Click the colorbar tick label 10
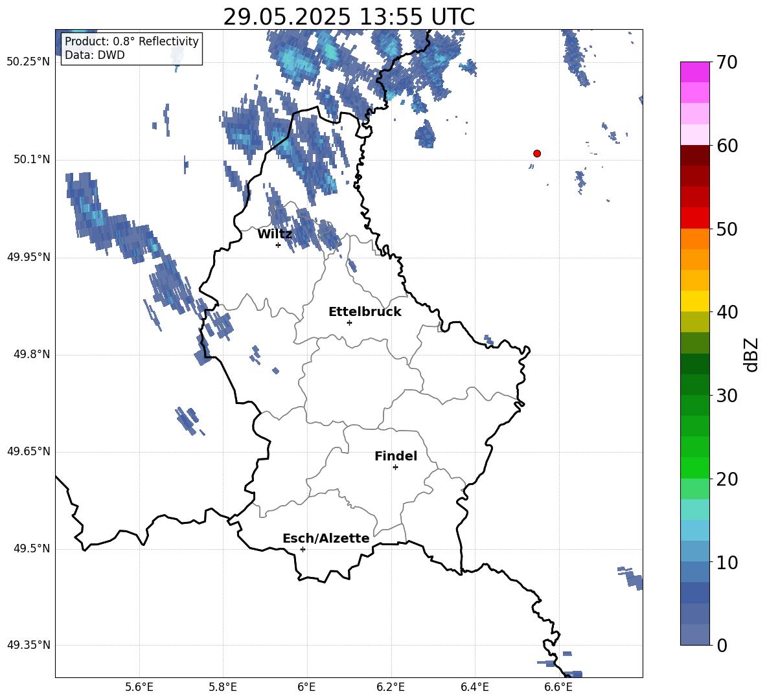 pos(727,562)
